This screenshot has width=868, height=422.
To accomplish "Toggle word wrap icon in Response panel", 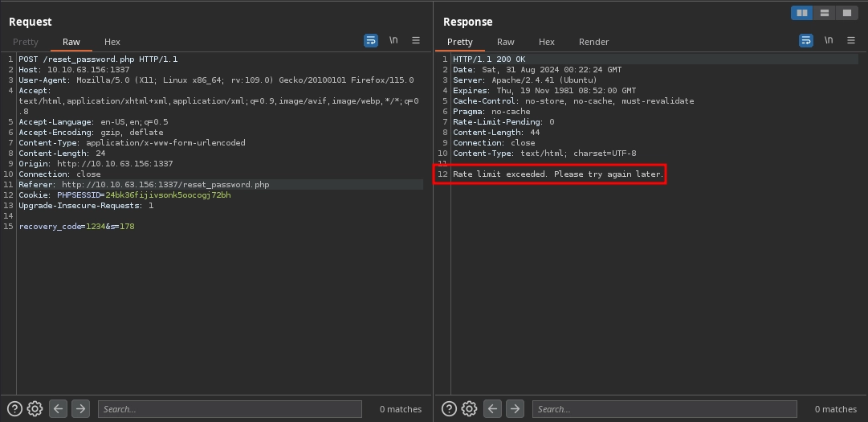I will coord(805,40).
